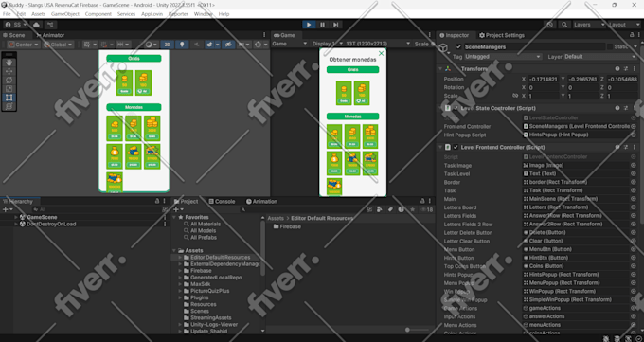The image size is (644, 342).
Task: Open the Help menu
Action: coord(224,14)
